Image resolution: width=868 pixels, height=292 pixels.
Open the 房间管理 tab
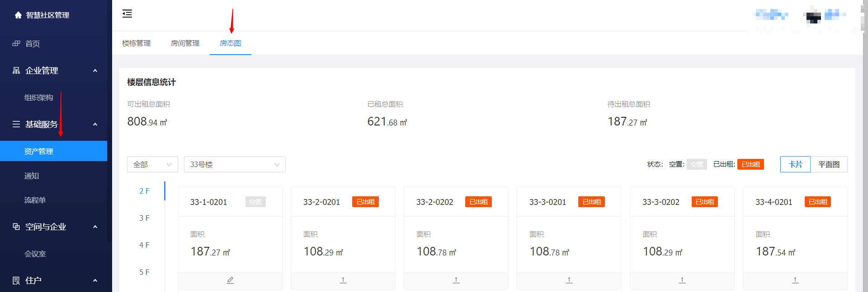(x=185, y=43)
